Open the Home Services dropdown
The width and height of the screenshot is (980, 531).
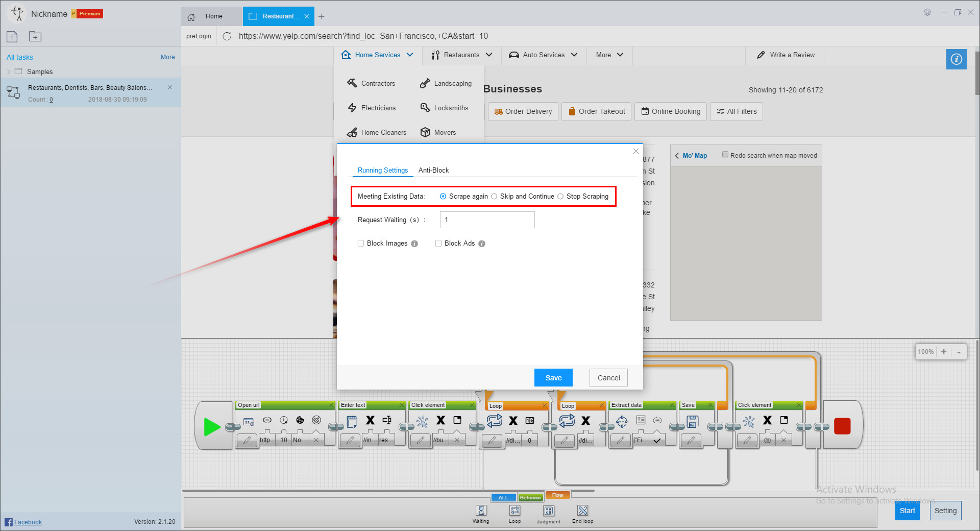pyautogui.click(x=378, y=55)
